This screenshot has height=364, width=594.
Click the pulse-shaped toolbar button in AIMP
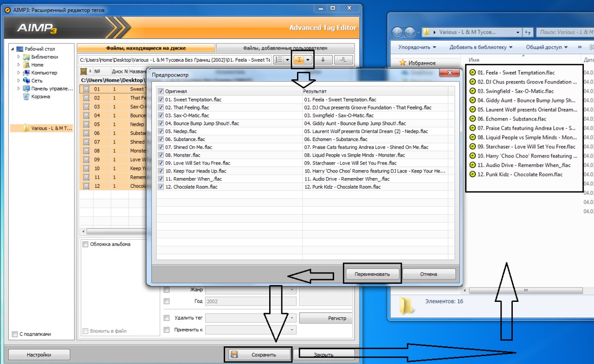pos(344,60)
